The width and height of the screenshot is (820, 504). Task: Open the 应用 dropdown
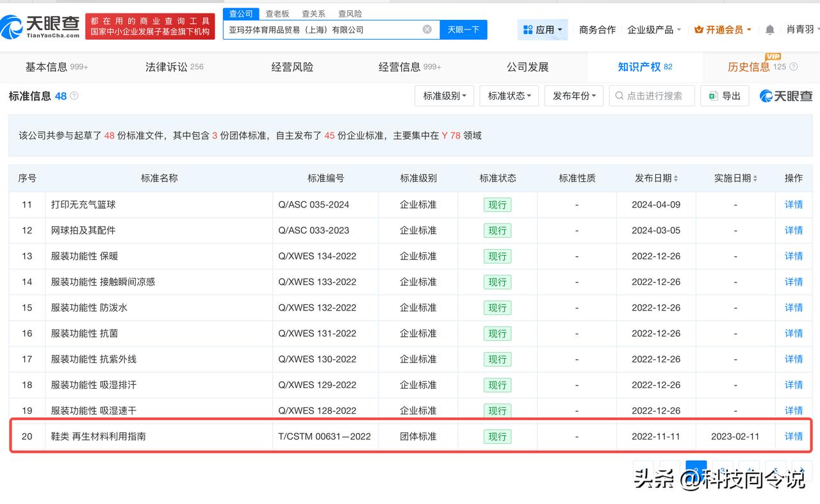543,29
